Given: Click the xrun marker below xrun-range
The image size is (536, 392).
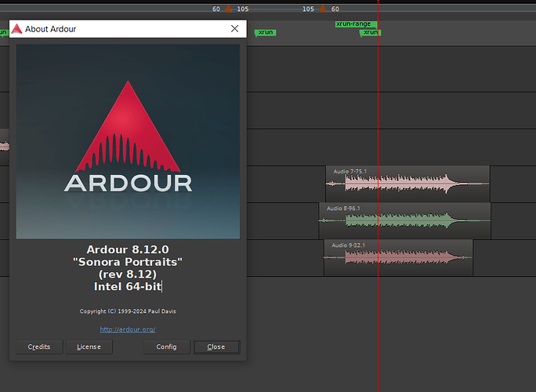Looking at the screenshot, I should coord(371,32).
